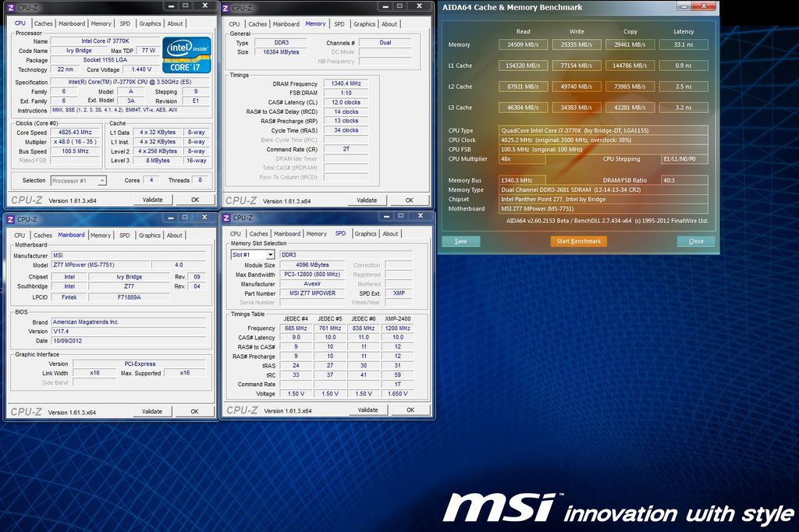Click the L3 Cache Copy 42281 MB/s result
The width and height of the screenshot is (799, 532).
(x=630, y=108)
